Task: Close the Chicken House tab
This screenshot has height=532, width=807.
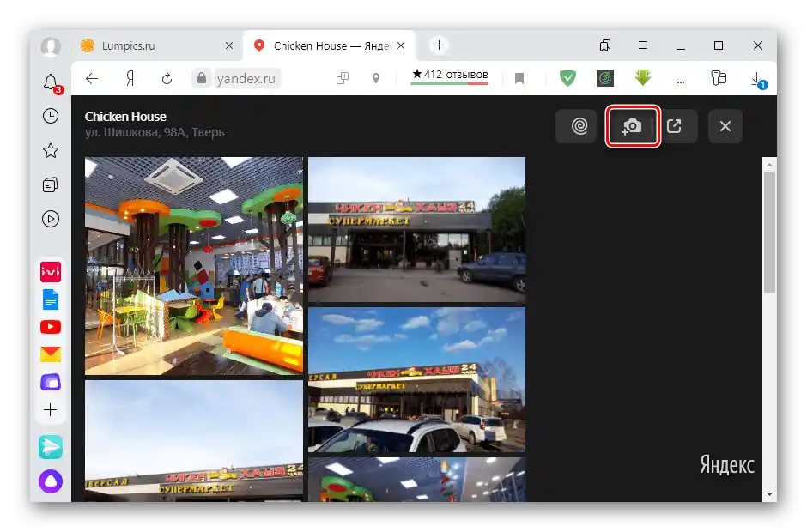Action: coord(401,45)
